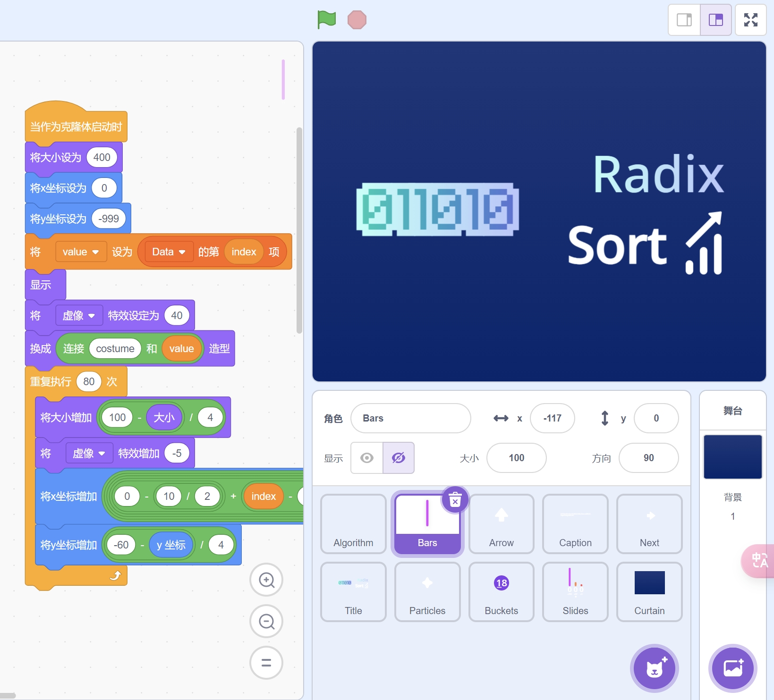Open the value variable dropdown

[x=95, y=252]
